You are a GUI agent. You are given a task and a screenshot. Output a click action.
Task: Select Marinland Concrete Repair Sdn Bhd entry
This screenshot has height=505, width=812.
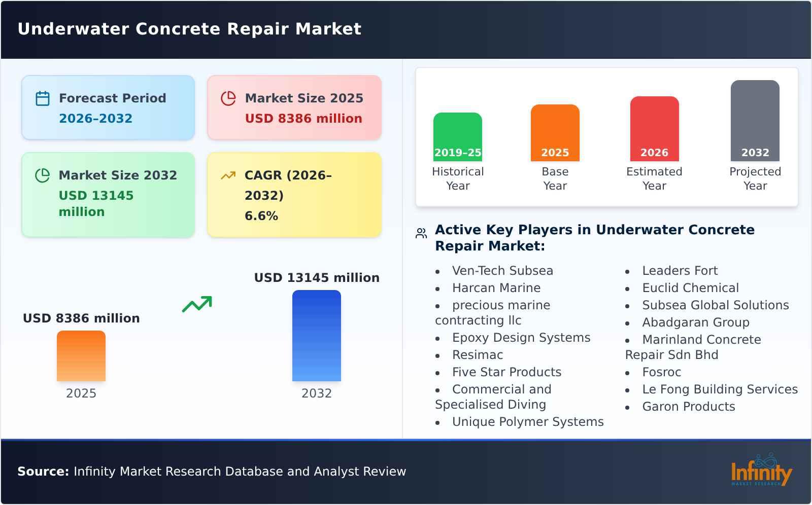coord(693,347)
